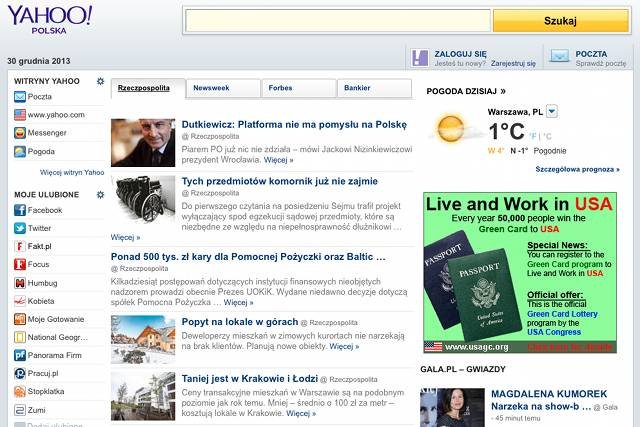Click the Panorama Firm icon

click(20, 355)
